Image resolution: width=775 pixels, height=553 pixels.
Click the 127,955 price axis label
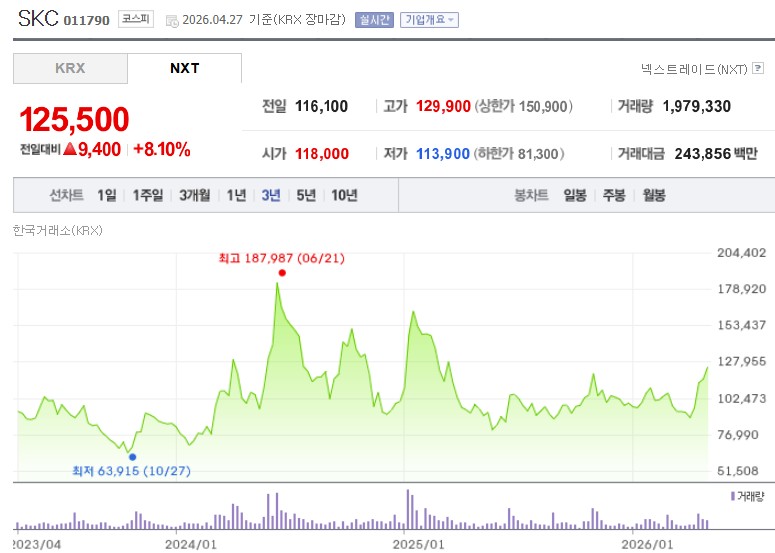tap(741, 361)
